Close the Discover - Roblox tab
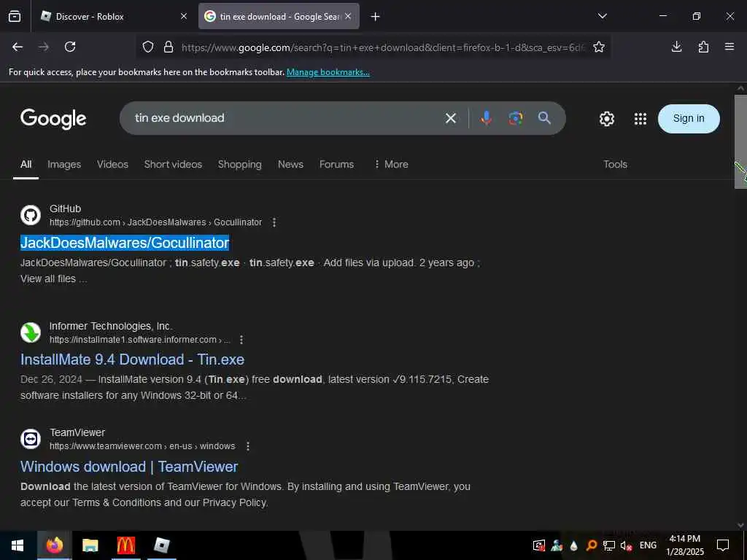 pyautogui.click(x=184, y=17)
